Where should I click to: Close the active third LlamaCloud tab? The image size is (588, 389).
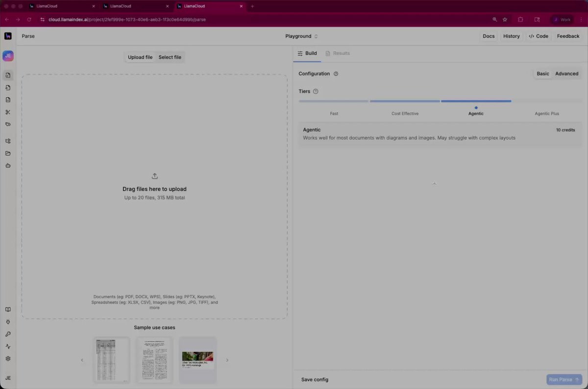coord(241,6)
